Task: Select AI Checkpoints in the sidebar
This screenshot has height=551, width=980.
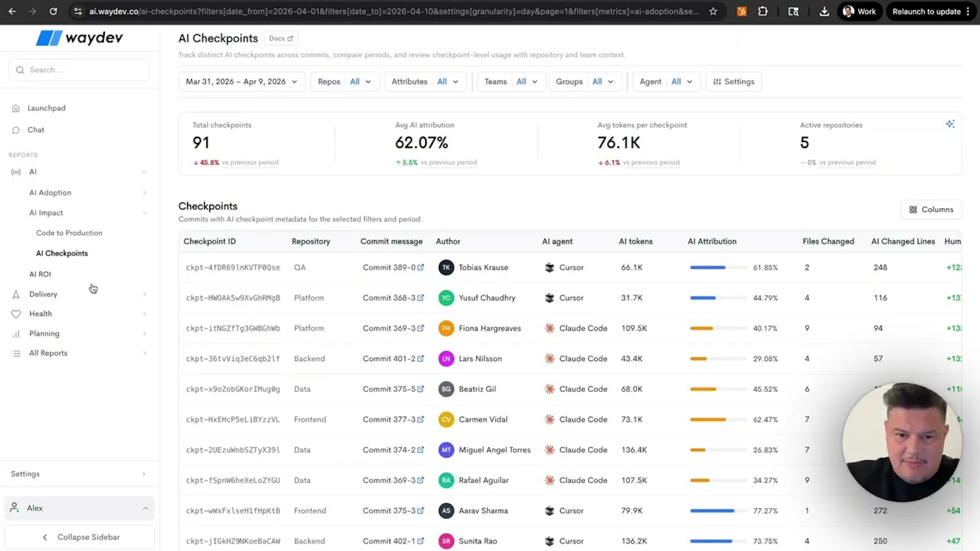Action: coord(62,253)
